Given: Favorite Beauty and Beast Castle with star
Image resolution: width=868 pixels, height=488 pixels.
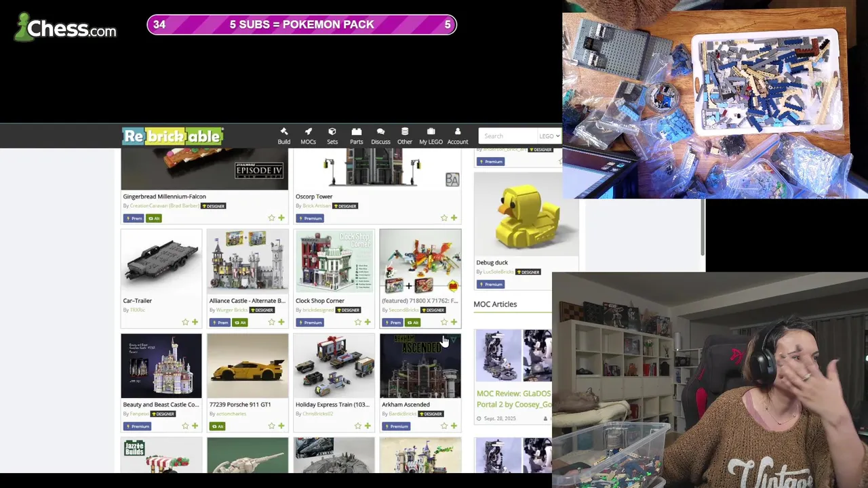Looking at the screenshot, I should click(x=185, y=426).
